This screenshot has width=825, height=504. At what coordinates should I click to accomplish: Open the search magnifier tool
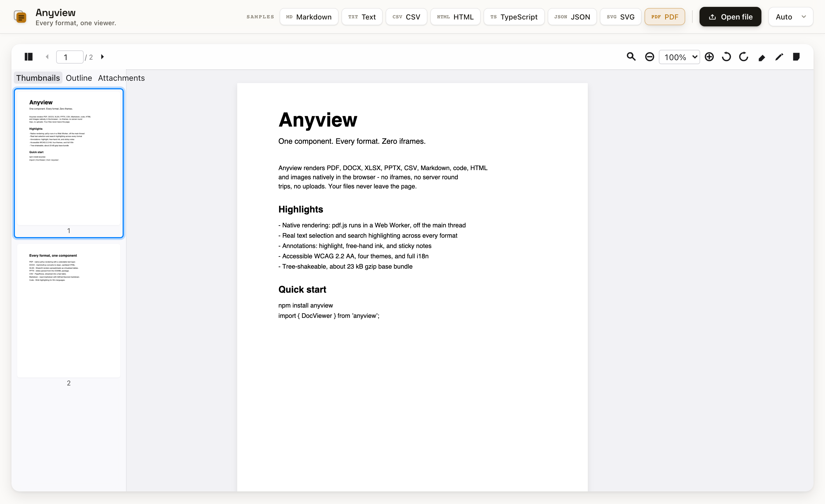point(631,57)
